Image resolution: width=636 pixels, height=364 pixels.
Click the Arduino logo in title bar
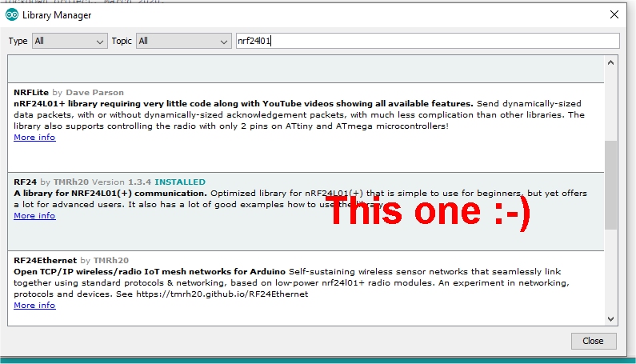[12, 15]
